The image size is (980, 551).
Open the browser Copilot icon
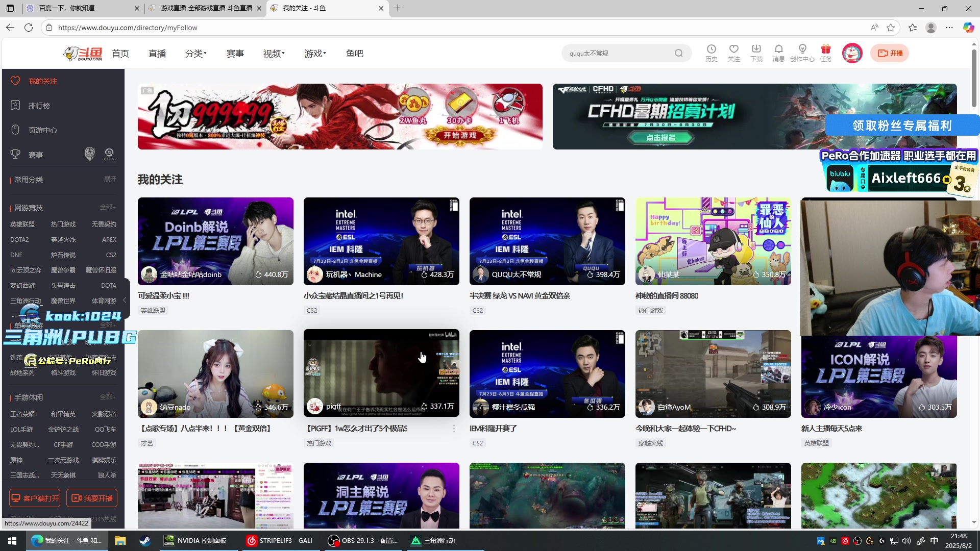coord(968,28)
